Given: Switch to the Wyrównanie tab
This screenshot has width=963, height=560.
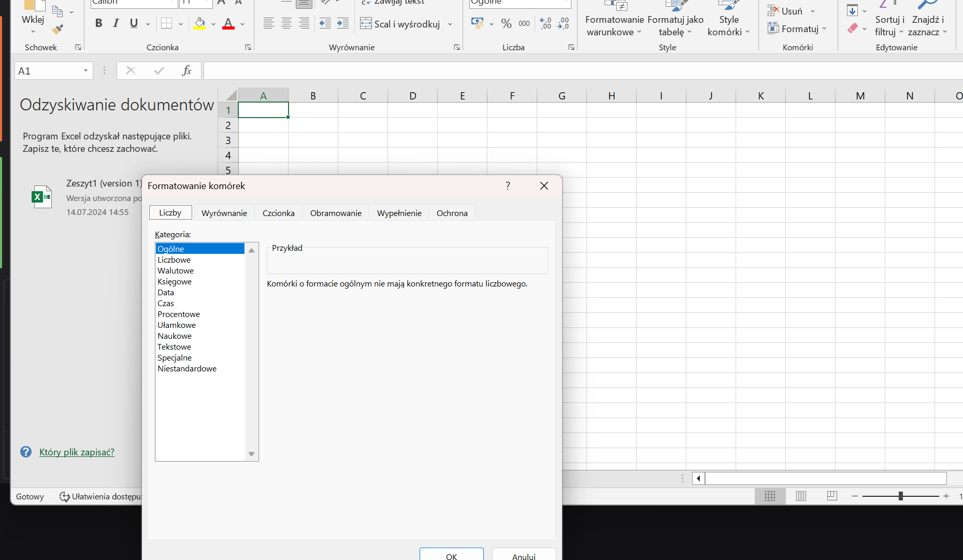Looking at the screenshot, I should point(224,213).
